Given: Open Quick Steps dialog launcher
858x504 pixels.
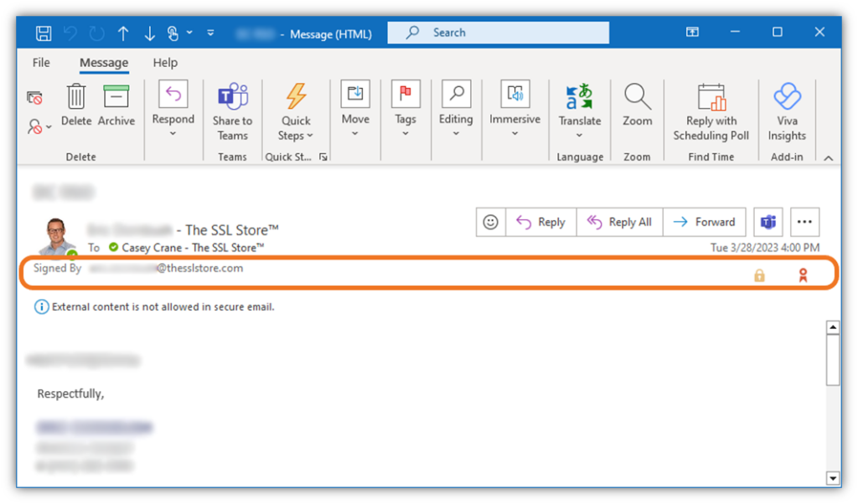Looking at the screenshot, I should tap(323, 157).
